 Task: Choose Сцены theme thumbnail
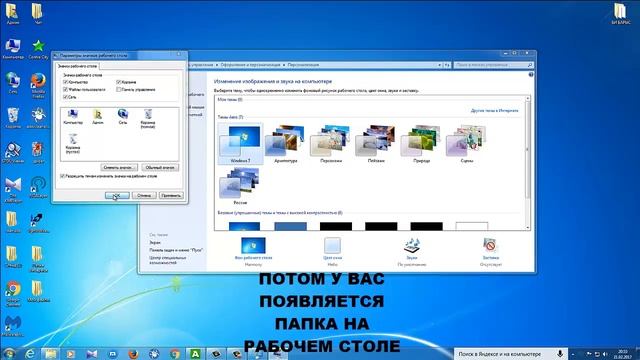click(x=467, y=144)
